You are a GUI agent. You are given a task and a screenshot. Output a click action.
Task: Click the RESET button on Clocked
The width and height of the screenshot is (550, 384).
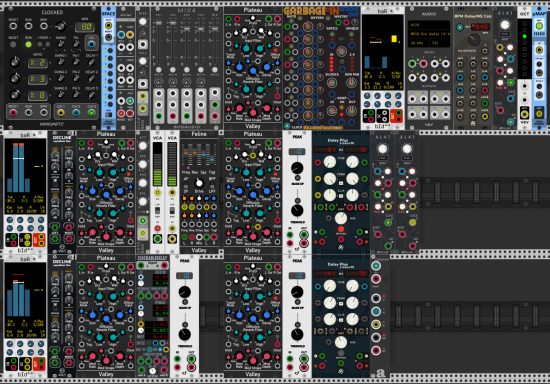pos(13,45)
